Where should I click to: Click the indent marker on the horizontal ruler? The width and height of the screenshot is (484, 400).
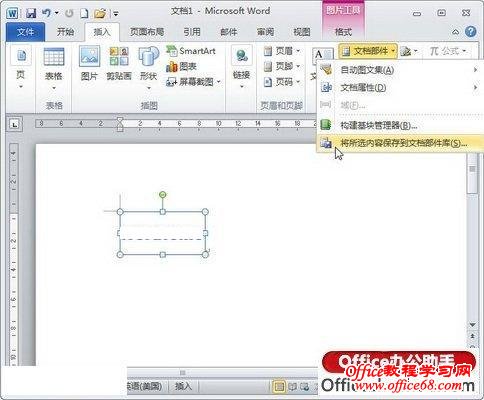[x=120, y=124]
